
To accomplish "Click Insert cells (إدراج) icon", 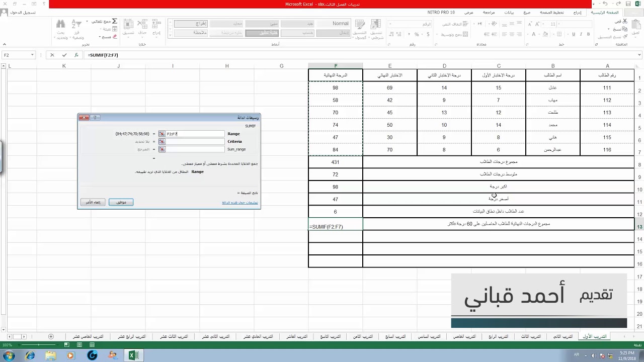I will 156,24.
